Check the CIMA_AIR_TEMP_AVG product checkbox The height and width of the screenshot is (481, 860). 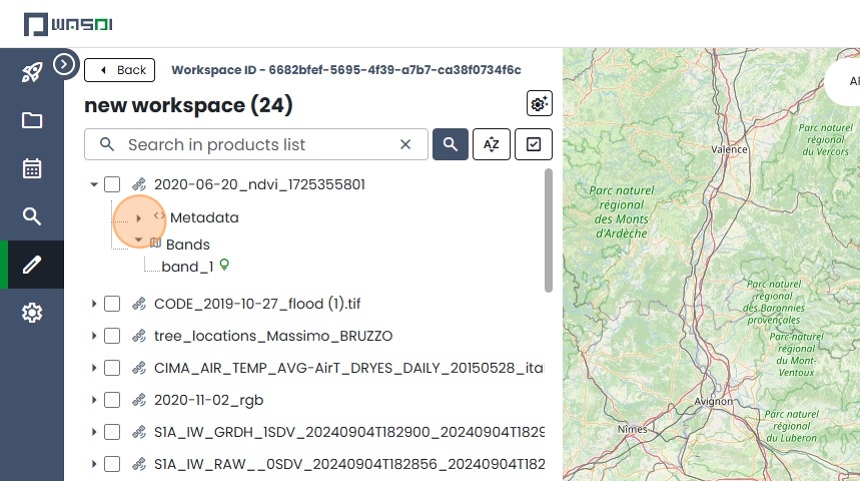pos(112,368)
